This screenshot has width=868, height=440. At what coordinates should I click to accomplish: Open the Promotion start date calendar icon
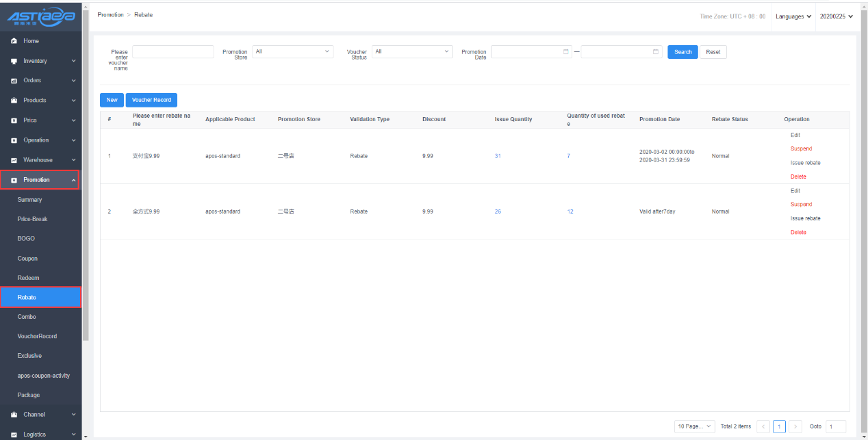pos(566,52)
